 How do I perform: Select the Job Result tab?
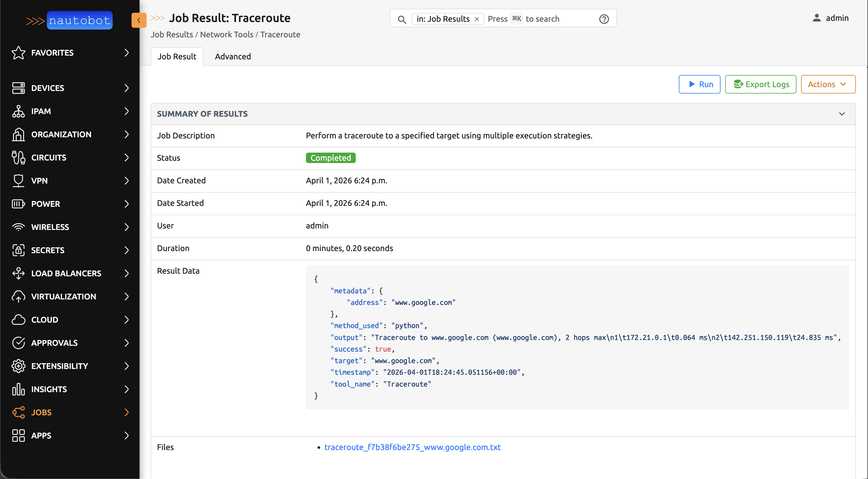[176, 56]
